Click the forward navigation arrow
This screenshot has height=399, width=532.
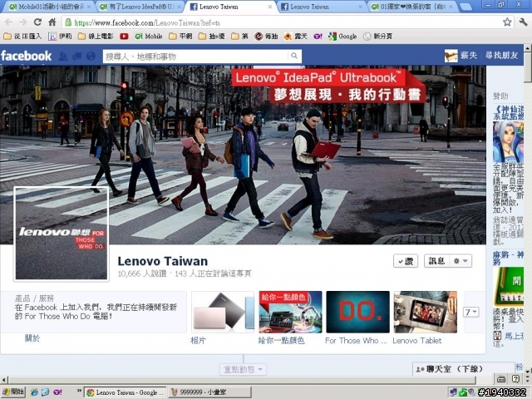(x=22, y=22)
